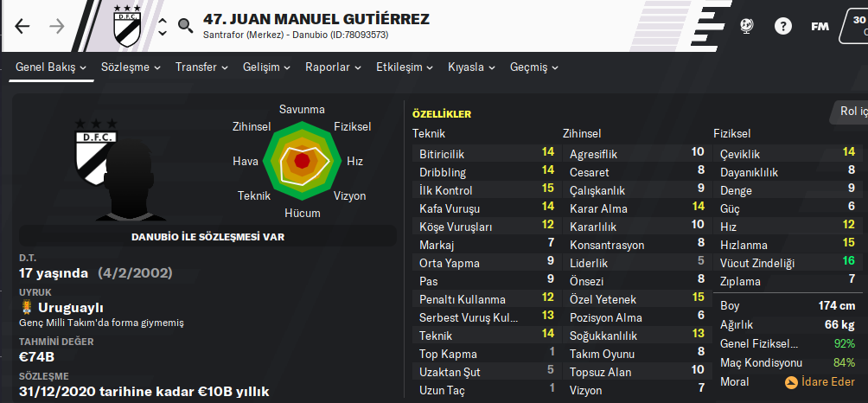Step to the previous player with the up chevron
868x403 pixels.
[162, 19]
